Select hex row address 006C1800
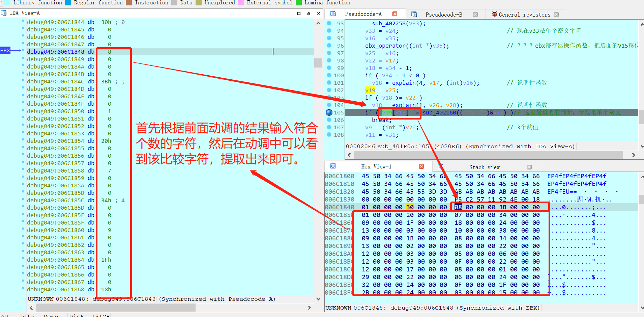644x317 pixels. coord(340,176)
